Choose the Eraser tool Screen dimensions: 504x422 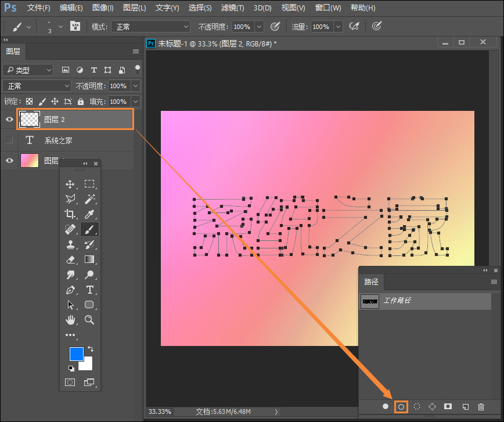70,259
